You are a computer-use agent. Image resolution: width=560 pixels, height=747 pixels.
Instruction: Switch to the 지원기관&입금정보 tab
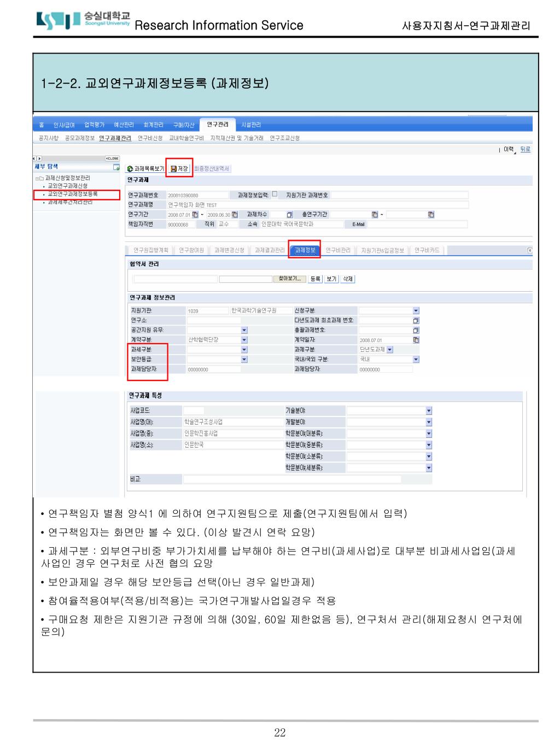tap(382, 250)
